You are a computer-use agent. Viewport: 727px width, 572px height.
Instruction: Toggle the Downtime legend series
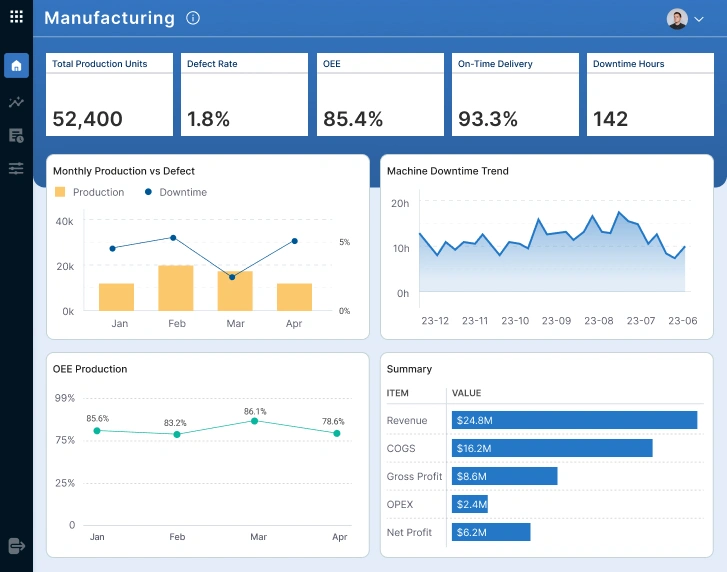[175, 192]
